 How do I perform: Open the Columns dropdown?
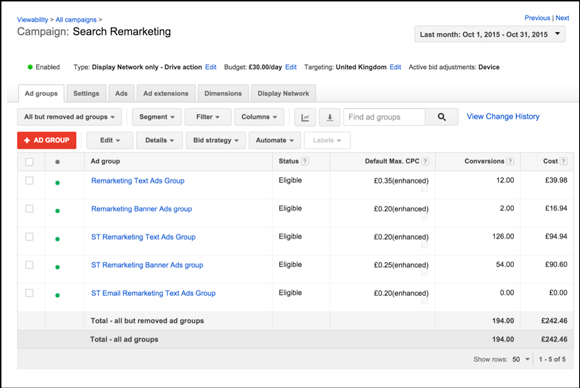pos(259,117)
